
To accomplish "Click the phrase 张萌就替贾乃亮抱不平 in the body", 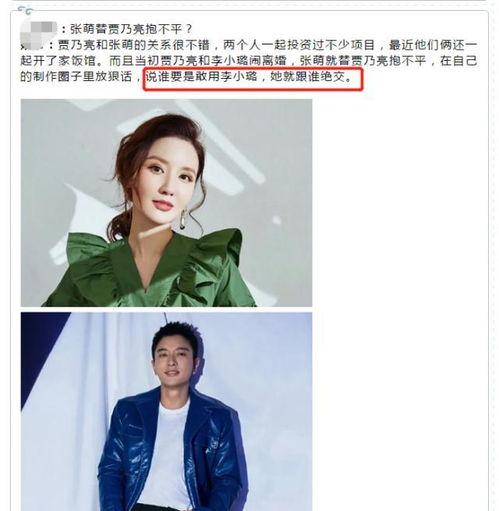I will (x=363, y=61).
